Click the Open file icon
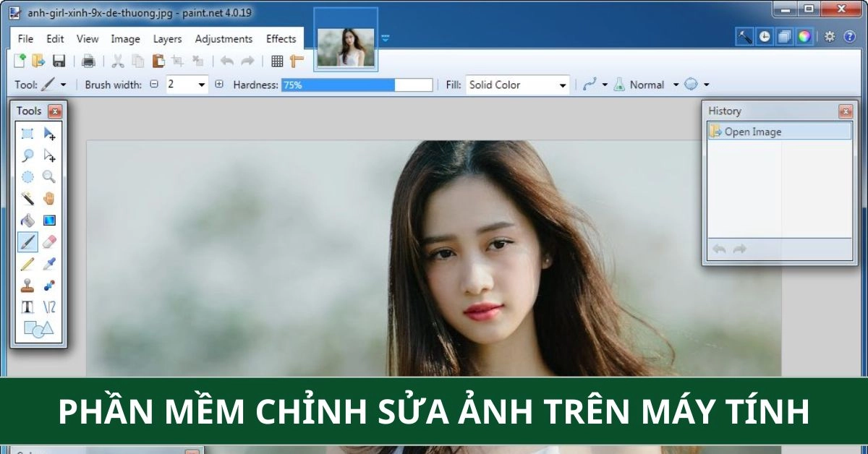The height and width of the screenshot is (454, 868). [38, 61]
